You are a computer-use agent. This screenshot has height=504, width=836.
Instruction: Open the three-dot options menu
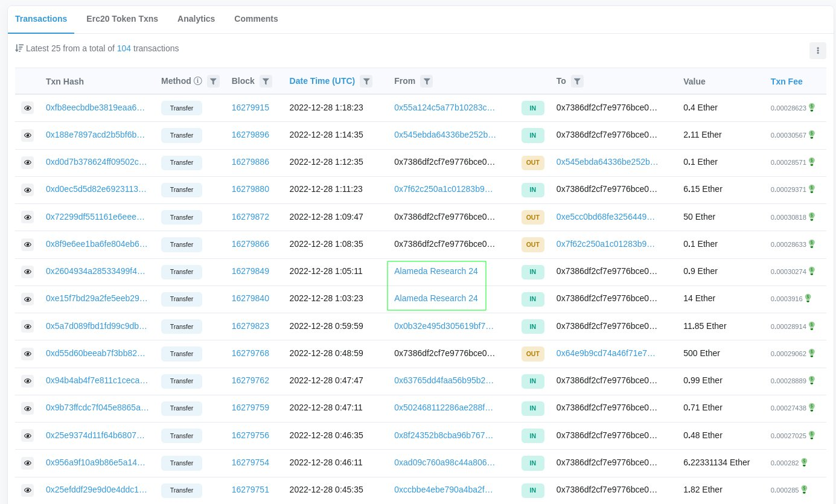click(x=818, y=51)
